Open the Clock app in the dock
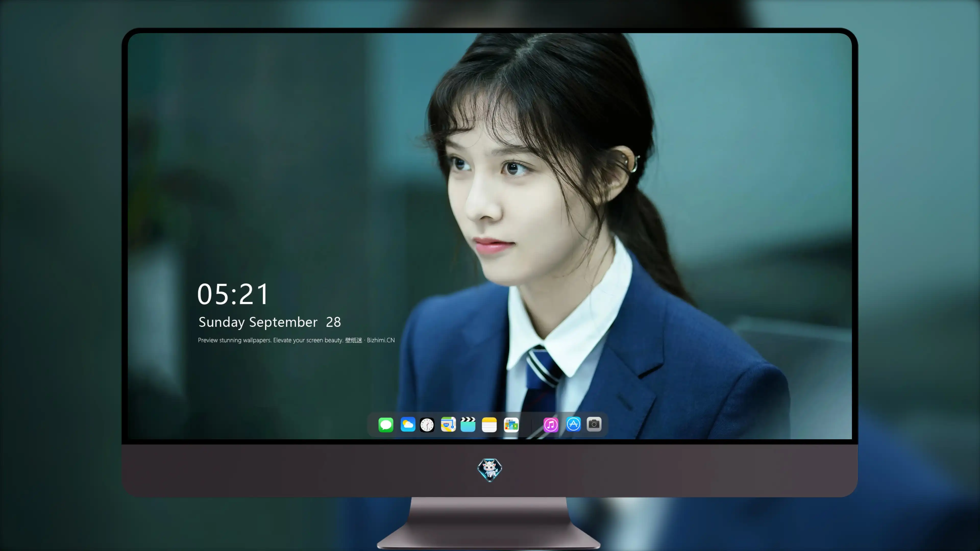The height and width of the screenshot is (551, 980). [427, 424]
